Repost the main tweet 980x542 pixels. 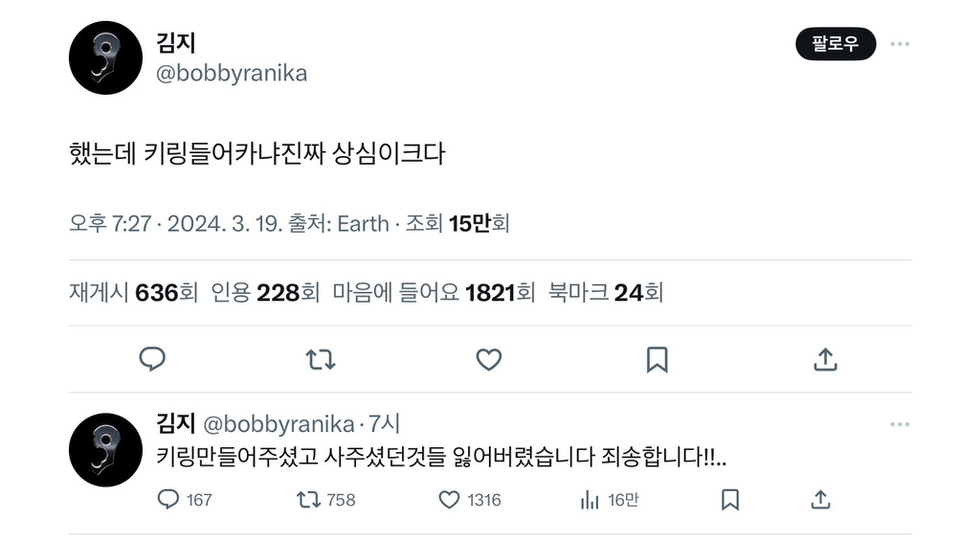point(320,359)
